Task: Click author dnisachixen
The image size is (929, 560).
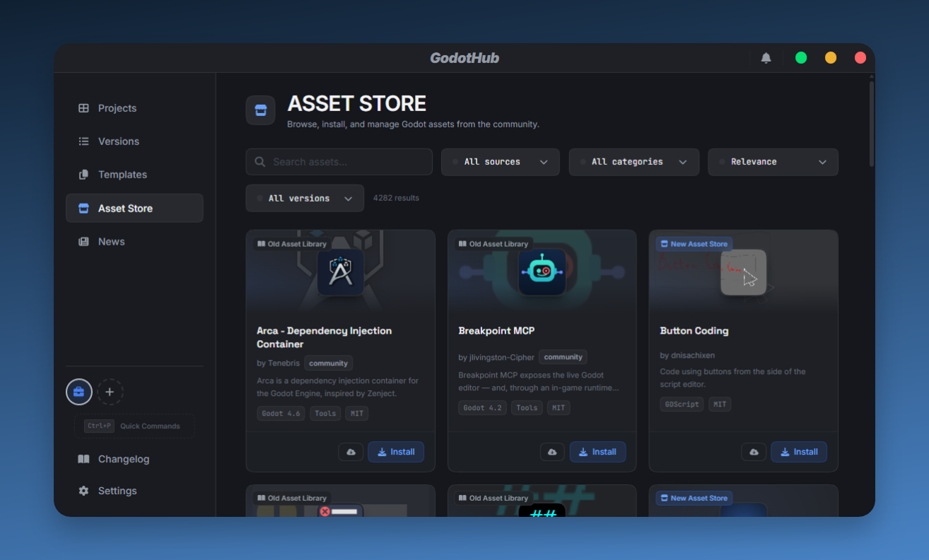Action: (687, 356)
